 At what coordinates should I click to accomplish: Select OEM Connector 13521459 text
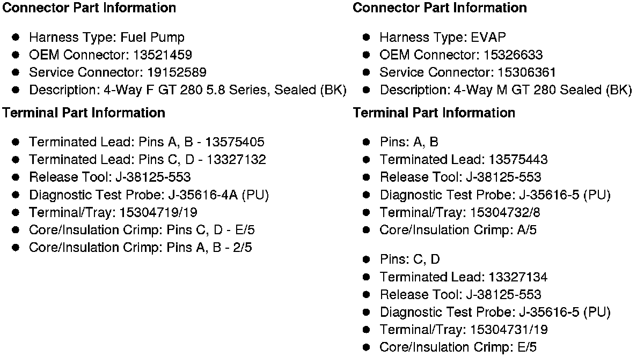tap(111, 55)
